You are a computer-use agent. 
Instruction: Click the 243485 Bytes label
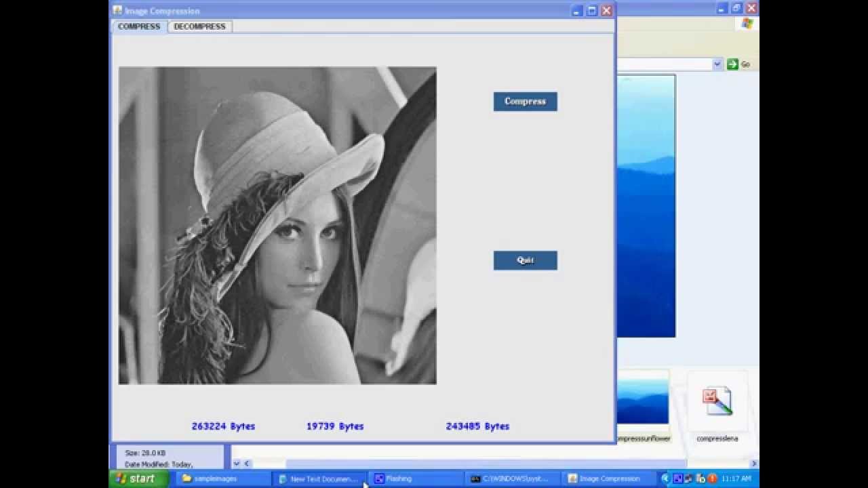coord(477,426)
